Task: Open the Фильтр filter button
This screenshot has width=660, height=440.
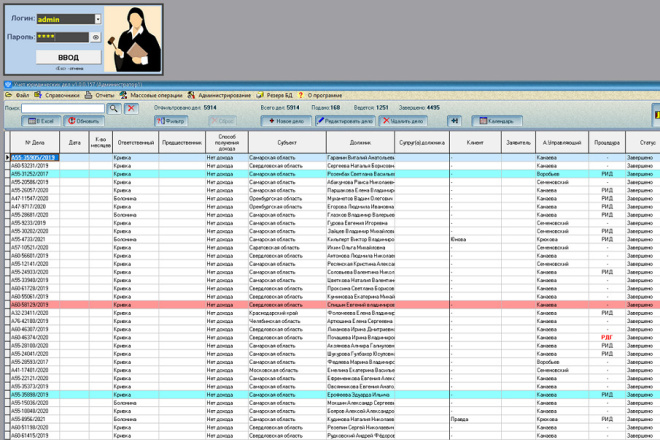Action: [171, 121]
